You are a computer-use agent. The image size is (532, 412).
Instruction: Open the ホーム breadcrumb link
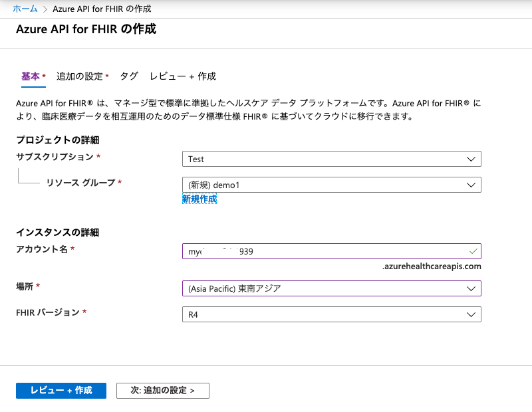click(x=25, y=9)
